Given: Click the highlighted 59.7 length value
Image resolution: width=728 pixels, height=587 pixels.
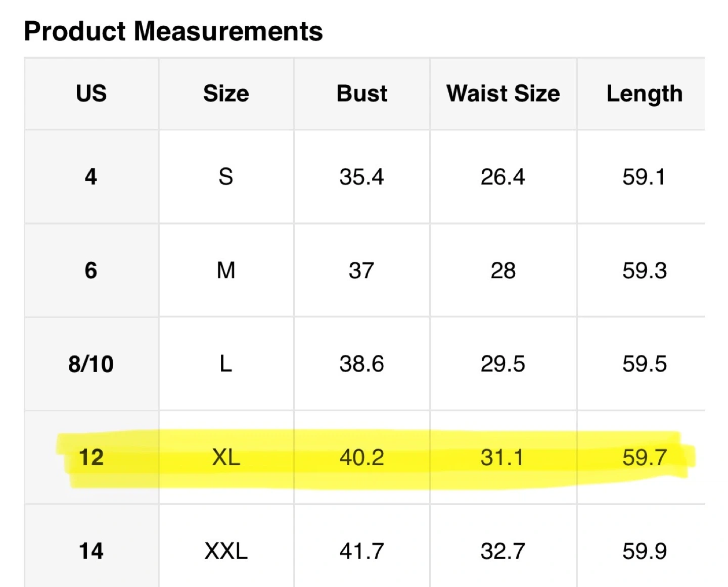Looking at the screenshot, I should point(645,458).
